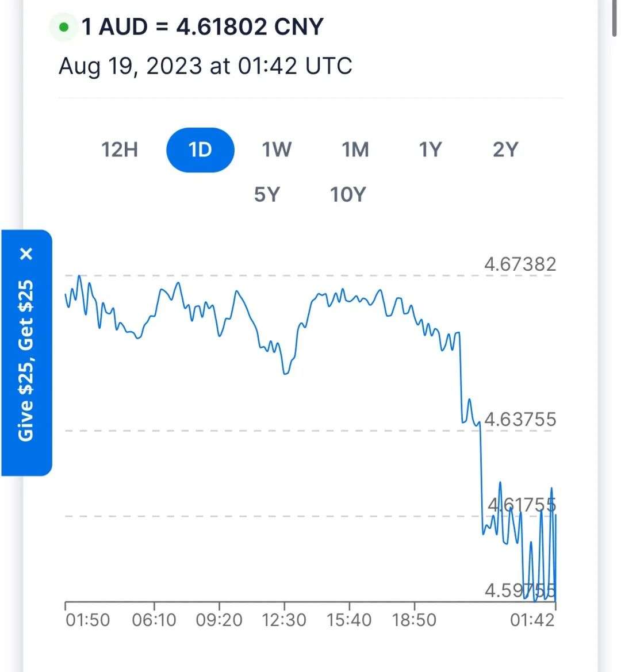Switch chart to 1Y range
This screenshot has height=672, width=621.
(x=430, y=150)
